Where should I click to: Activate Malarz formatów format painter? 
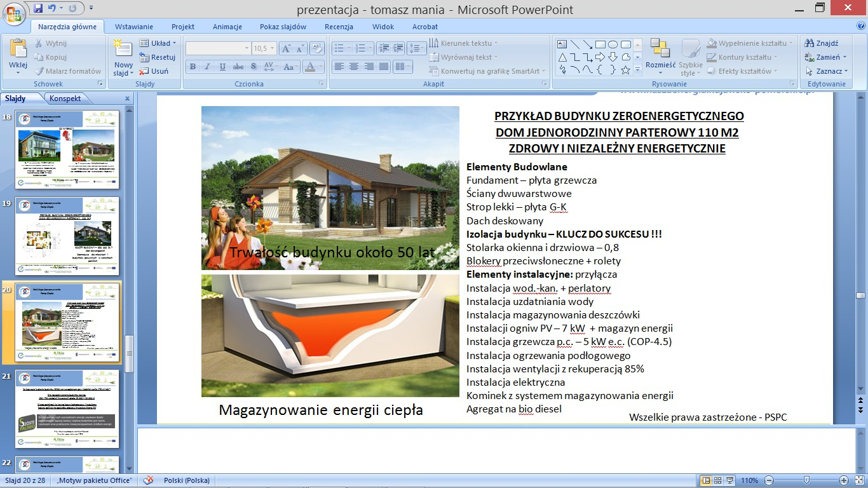[67, 71]
